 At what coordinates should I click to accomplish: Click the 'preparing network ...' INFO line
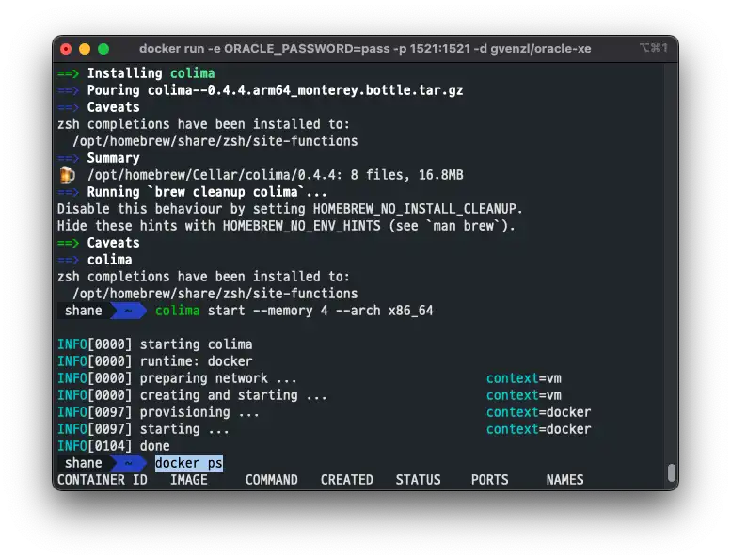coord(177,378)
